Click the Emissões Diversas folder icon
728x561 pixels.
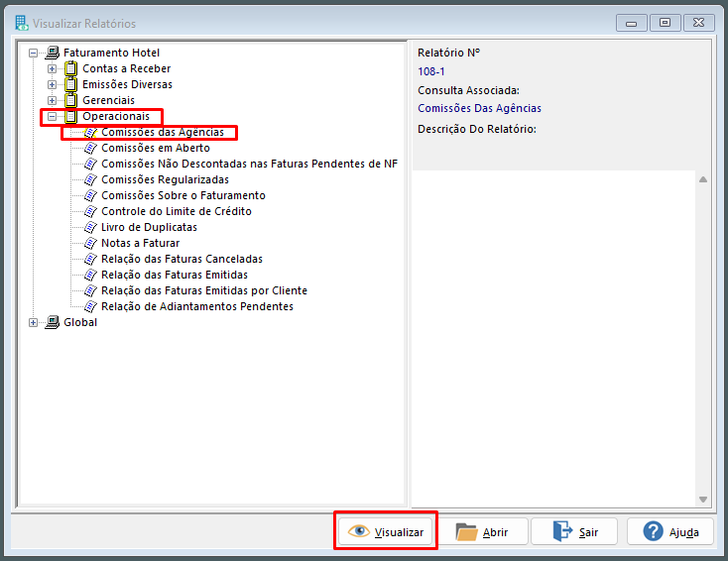71,84
